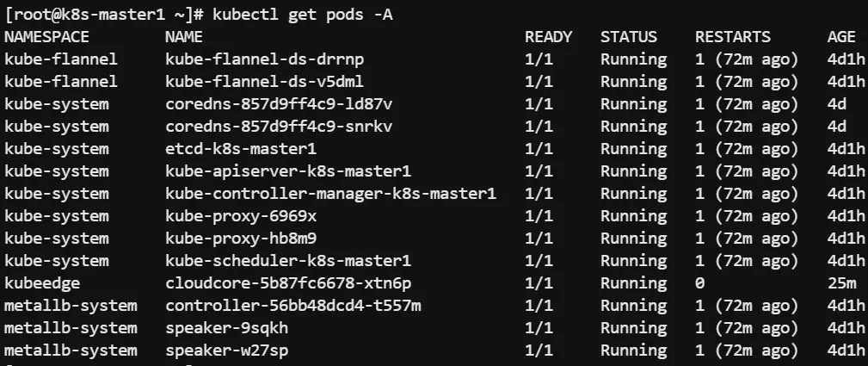Click the coredns-857d9ff4c9-ld87v pod name

pos(279,104)
